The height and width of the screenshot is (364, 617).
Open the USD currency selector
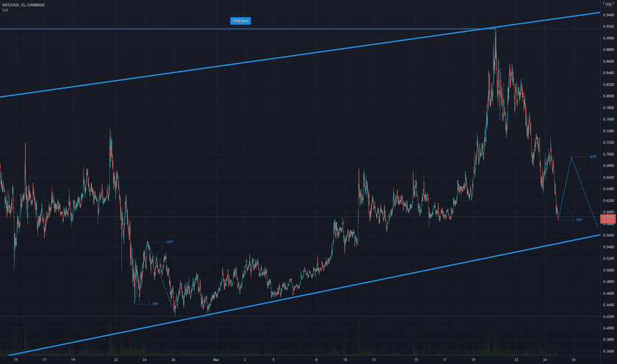[x=608, y=5]
